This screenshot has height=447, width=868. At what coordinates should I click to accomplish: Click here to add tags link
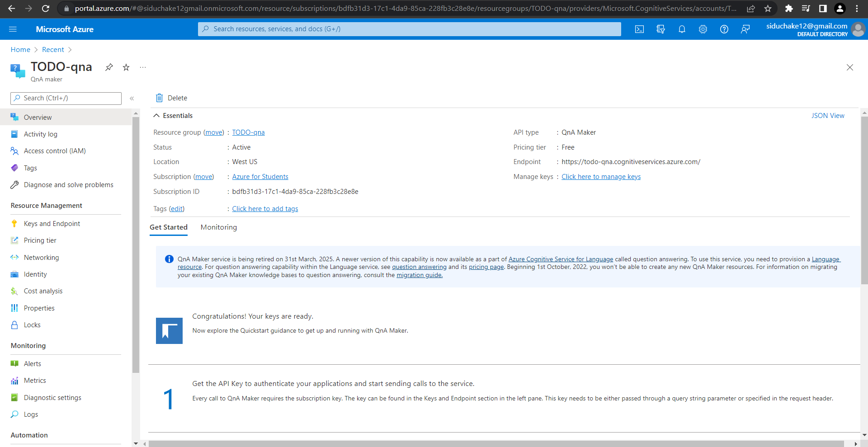(x=265, y=209)
